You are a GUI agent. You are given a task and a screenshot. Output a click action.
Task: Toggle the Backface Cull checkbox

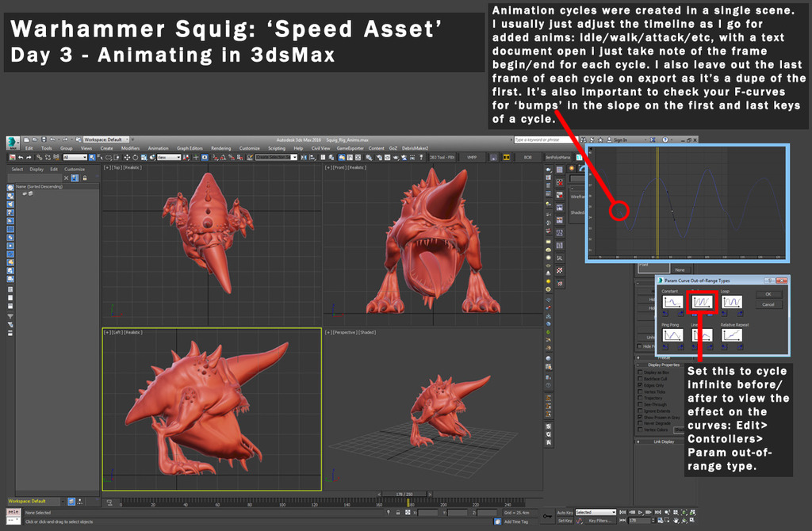640,379
